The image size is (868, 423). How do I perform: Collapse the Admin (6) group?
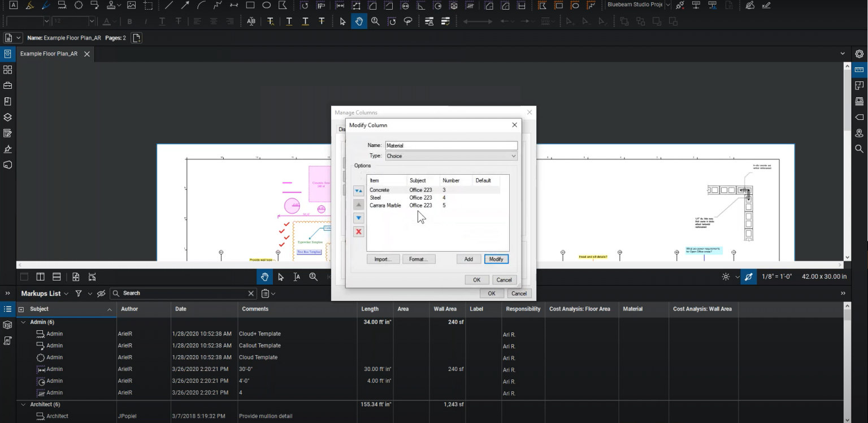(23, 321)
